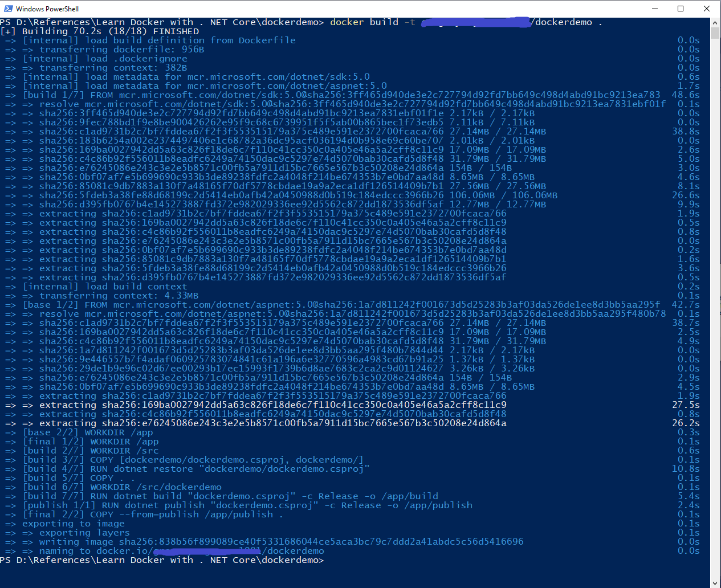Click the '42.7s' duration value

click(x=686, y=305)
